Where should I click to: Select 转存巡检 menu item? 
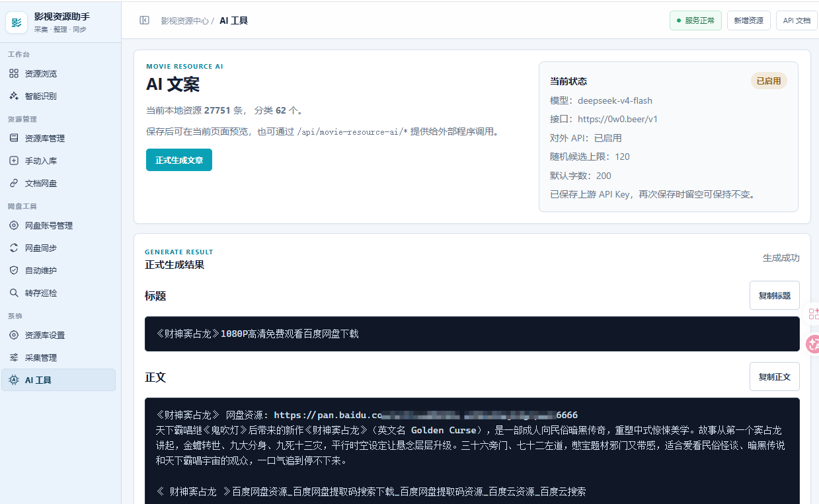coord(58,293)
